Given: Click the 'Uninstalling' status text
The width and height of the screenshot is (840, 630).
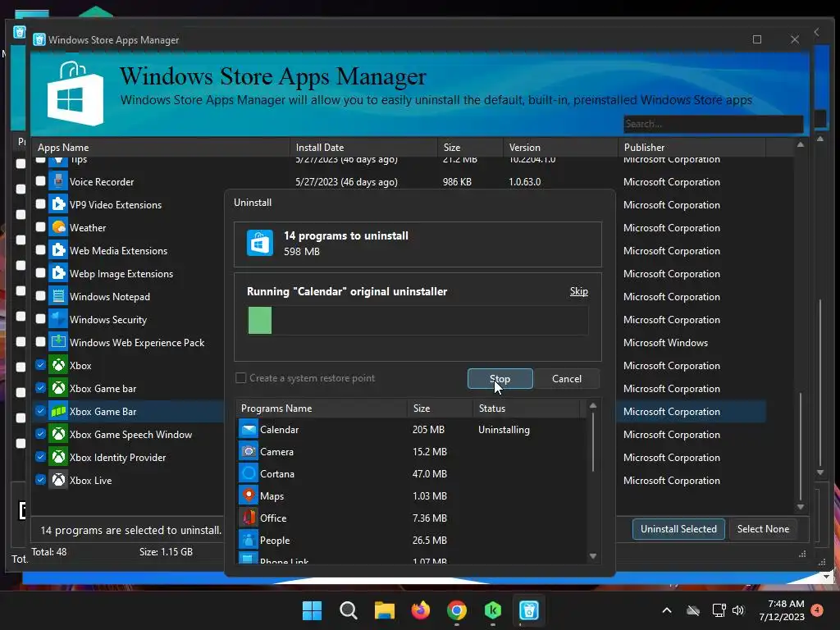Looking at the screenshot, I should pyautogui.click(x=504, y=430).
